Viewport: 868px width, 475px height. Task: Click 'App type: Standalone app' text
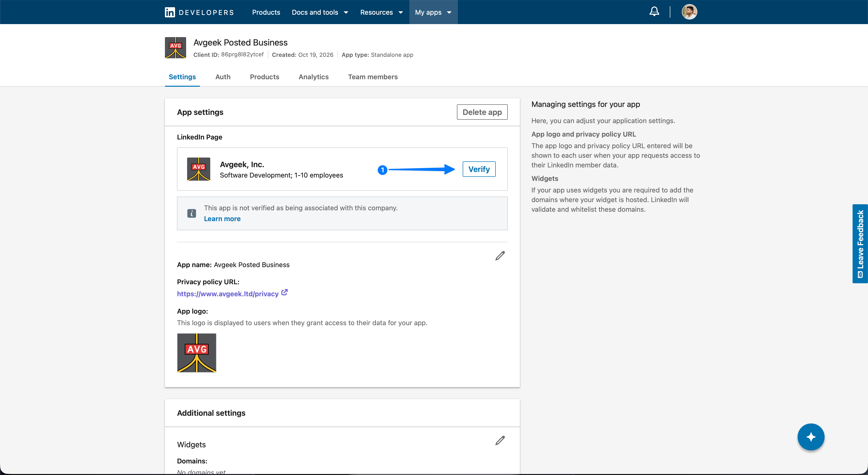coord(377,55)
